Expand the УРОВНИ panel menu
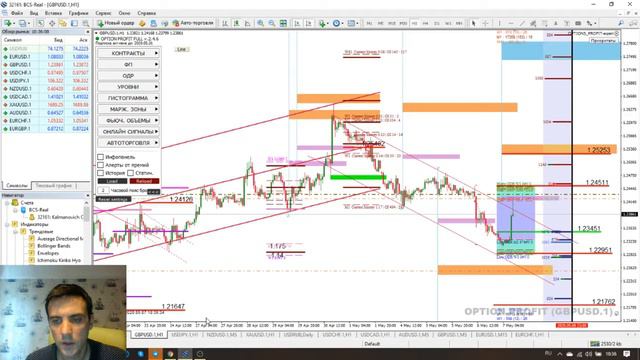This screenshot has height=360, width=640. pos(128,87)
